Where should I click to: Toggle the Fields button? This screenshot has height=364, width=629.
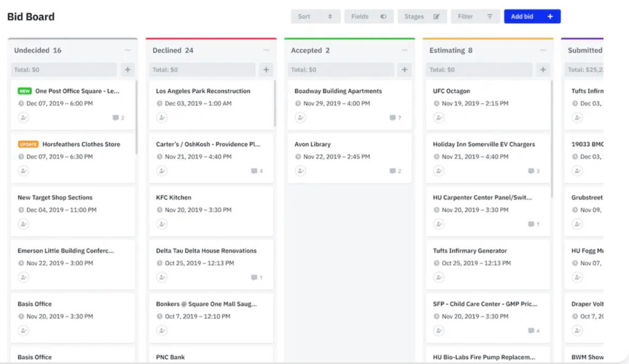pos(369,17)
